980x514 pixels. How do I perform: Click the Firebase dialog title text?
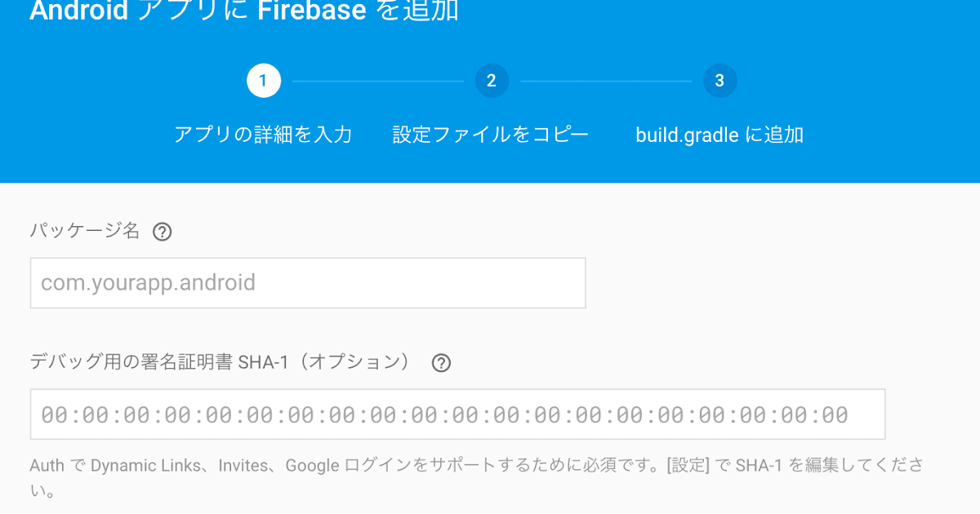point(245,11)
